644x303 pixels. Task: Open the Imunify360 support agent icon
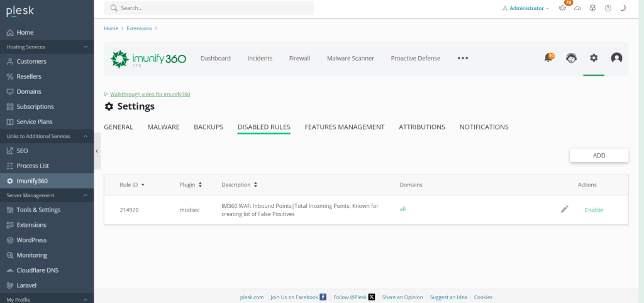tap(571, 58)
